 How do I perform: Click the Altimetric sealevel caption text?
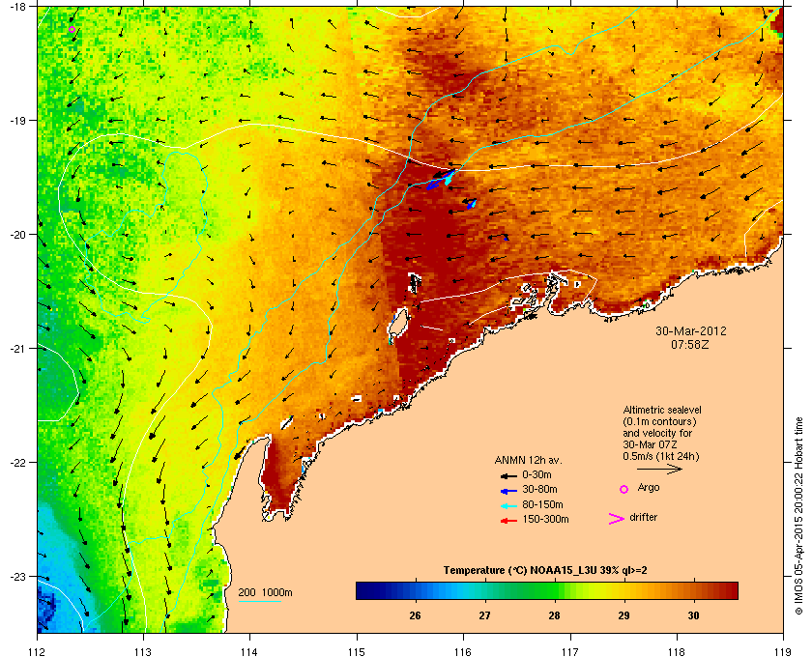coord(662,410)
